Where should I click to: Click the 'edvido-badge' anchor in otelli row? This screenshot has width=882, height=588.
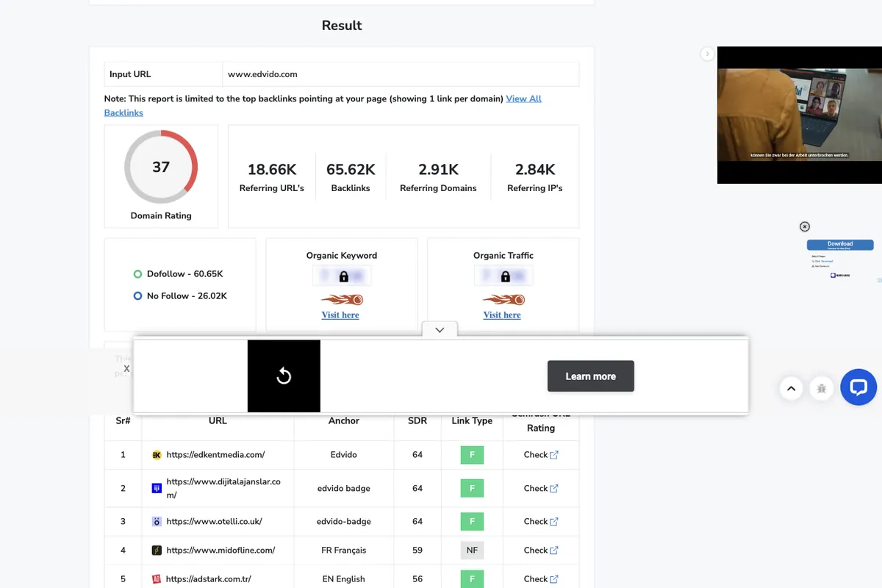344,521
